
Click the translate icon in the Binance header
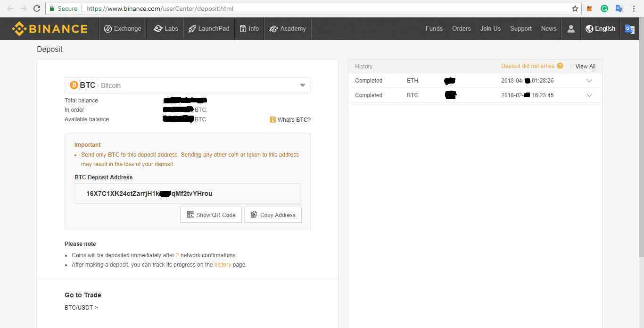click(630, 29)
